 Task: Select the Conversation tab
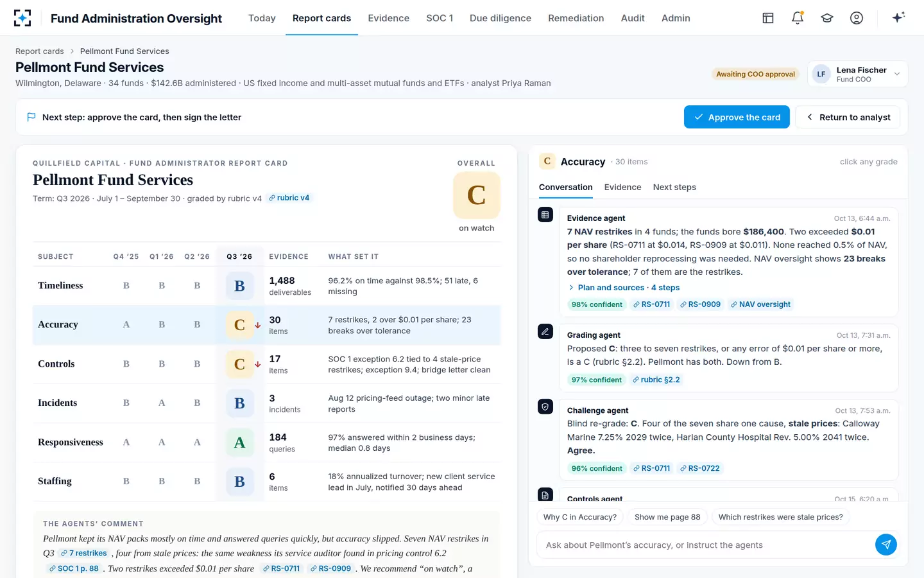click(565, 187)
